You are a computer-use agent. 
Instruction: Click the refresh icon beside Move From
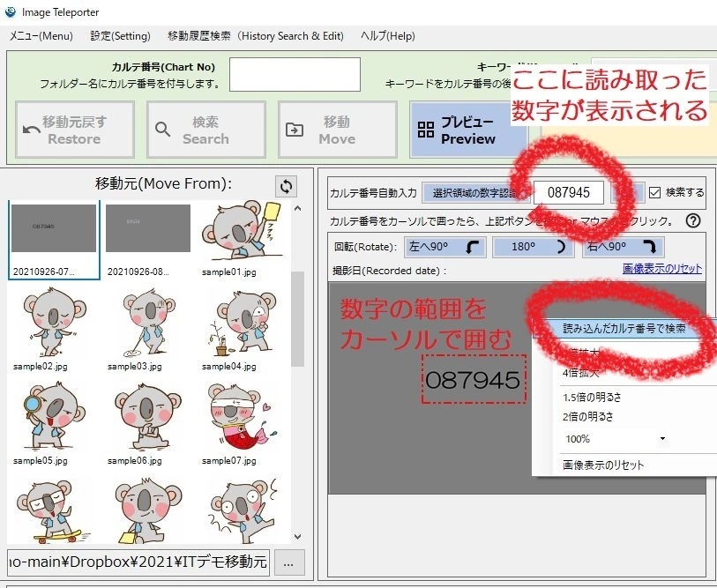286,186
